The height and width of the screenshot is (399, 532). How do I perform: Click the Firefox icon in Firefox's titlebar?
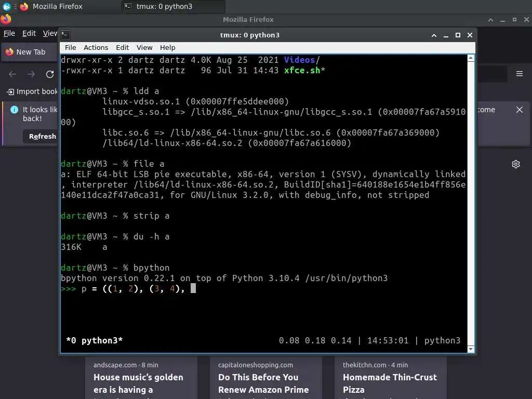(6, 19)
